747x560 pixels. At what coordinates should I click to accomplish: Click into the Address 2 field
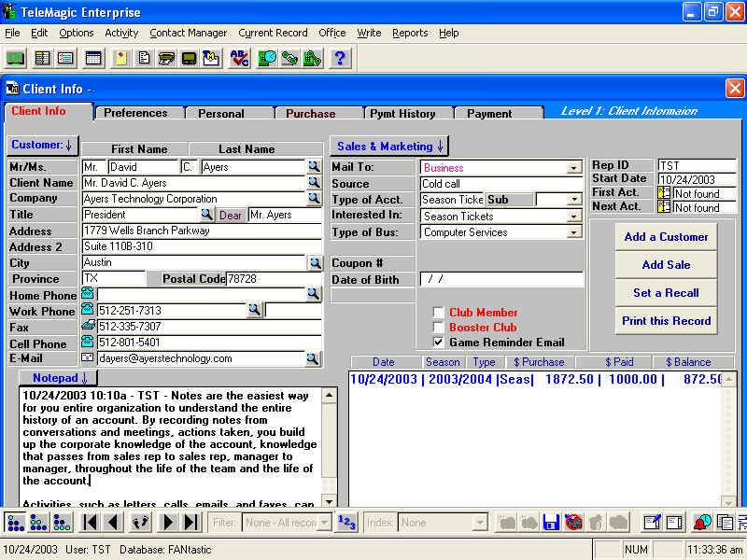pyautogui.click(x=202, y=246)
